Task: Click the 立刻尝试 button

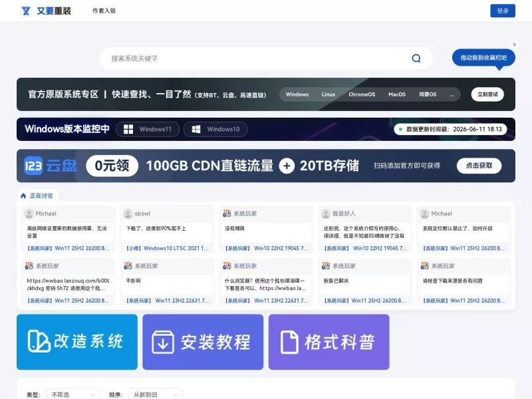Action: point(487,94)
